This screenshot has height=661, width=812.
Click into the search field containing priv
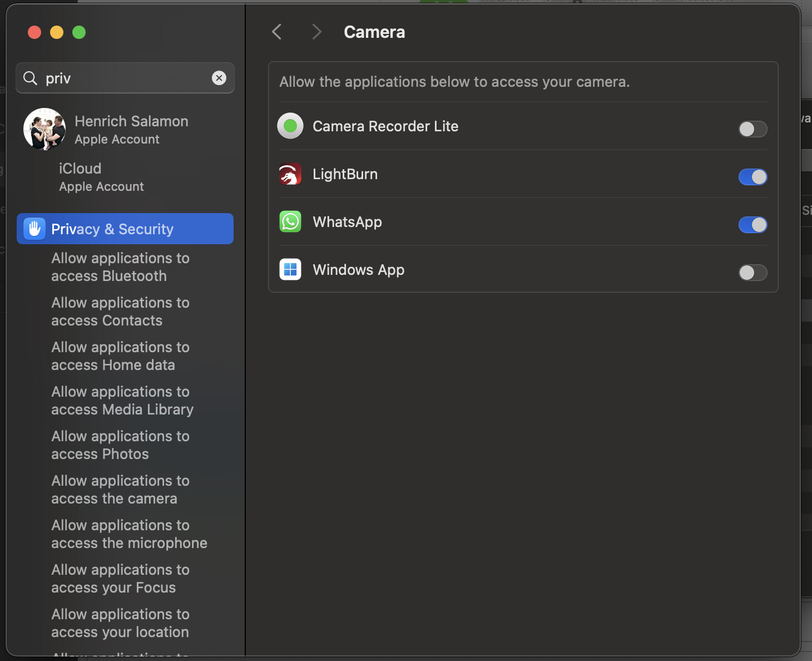tap(125, 78)
